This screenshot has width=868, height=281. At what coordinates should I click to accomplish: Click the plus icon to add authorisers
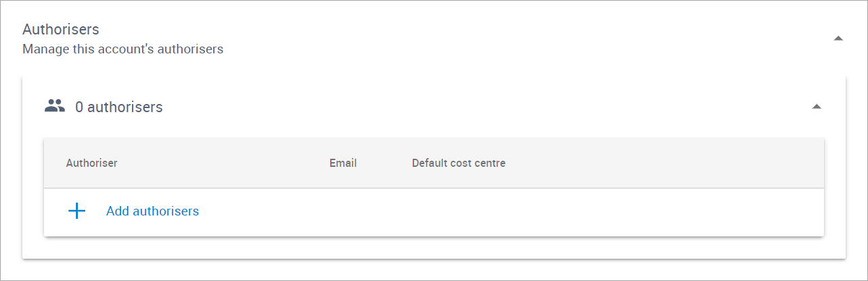click(77, 211)
